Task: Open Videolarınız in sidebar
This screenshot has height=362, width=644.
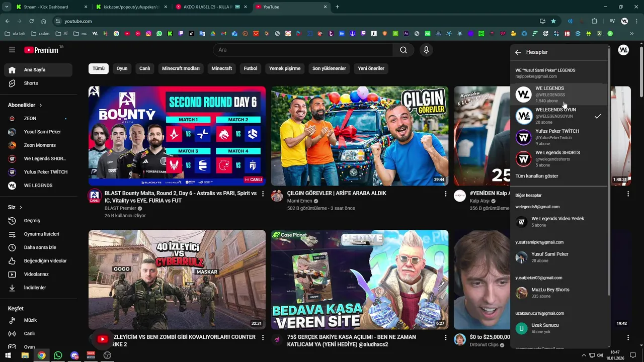Action: 38,275
